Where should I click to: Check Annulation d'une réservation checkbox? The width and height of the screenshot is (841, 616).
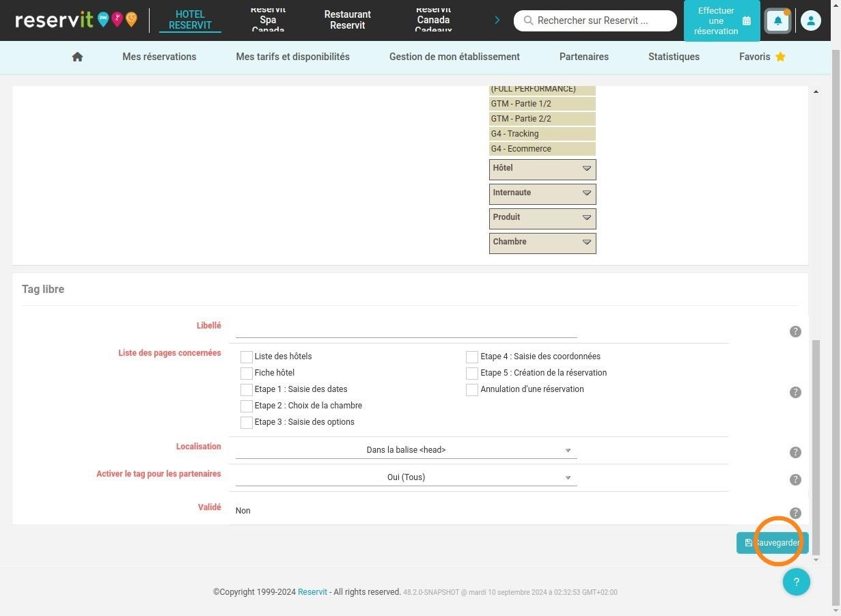pos(472,389)
